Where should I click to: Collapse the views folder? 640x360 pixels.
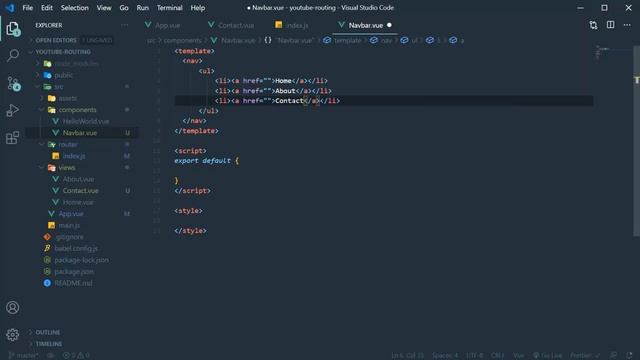coord(67,167)
